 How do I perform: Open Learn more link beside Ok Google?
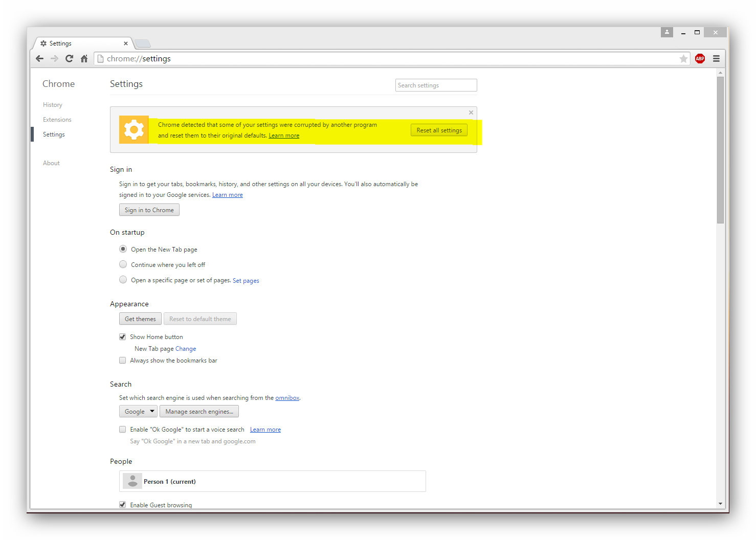(x=265, y=430)
